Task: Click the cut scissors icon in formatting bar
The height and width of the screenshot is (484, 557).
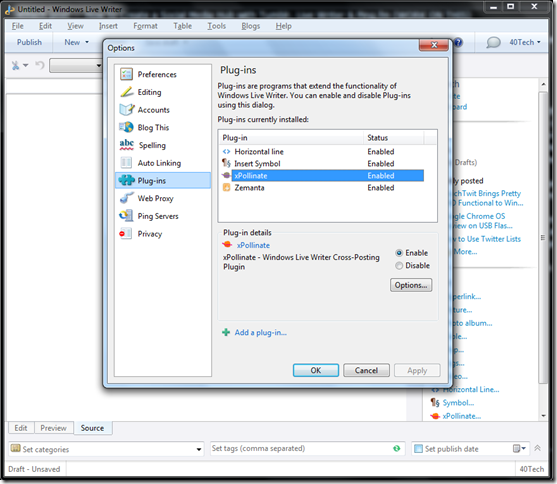Action: [15, 65]
